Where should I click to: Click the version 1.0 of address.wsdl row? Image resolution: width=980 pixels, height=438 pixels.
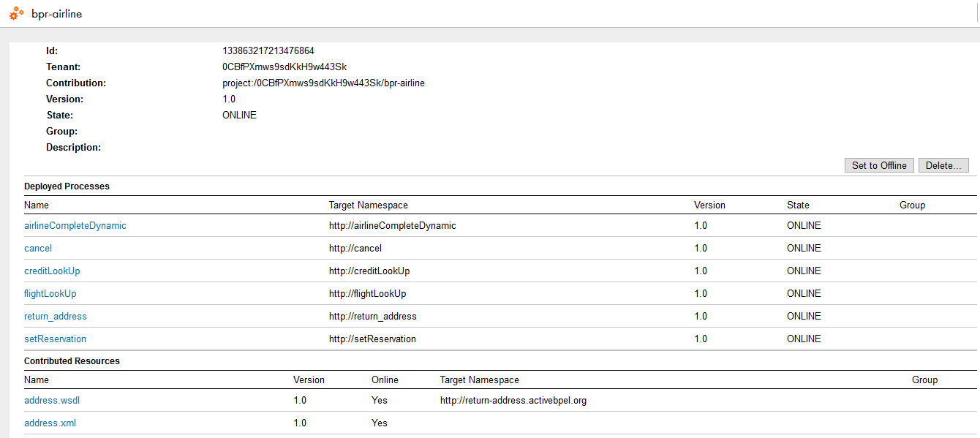(x=300, y=401)
